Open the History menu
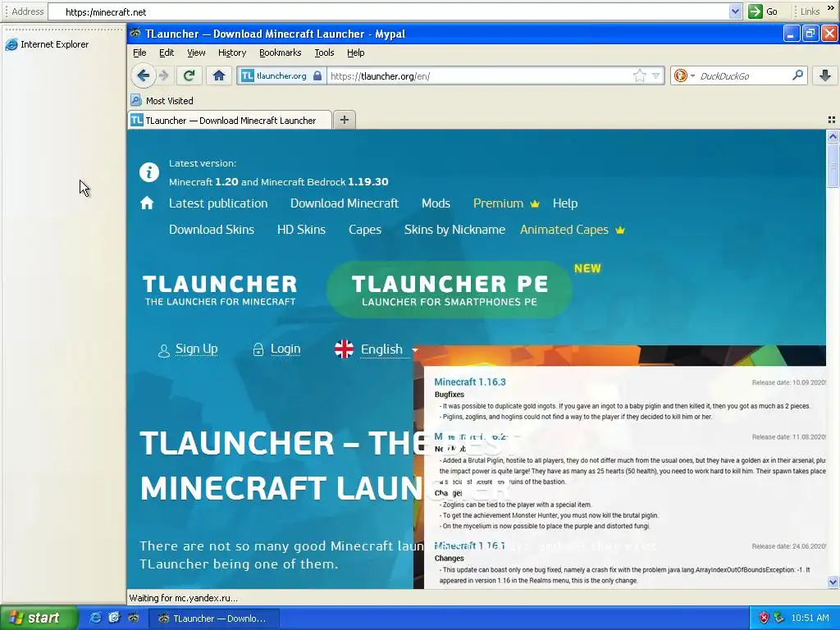Screen dimensions: 840x630 (x=232, y=52)
